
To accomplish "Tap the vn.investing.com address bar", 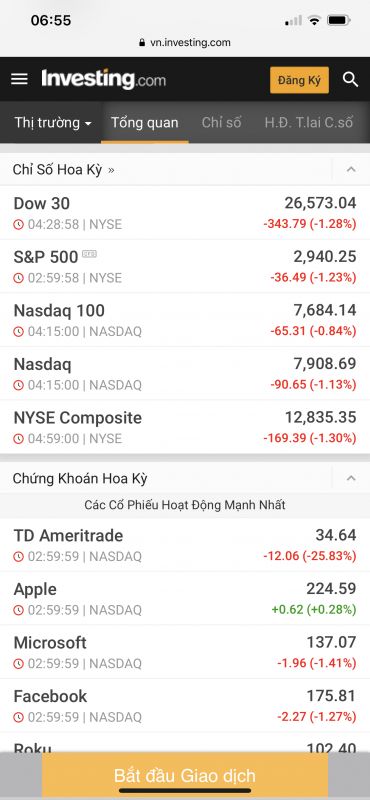I will click(185, 43).
